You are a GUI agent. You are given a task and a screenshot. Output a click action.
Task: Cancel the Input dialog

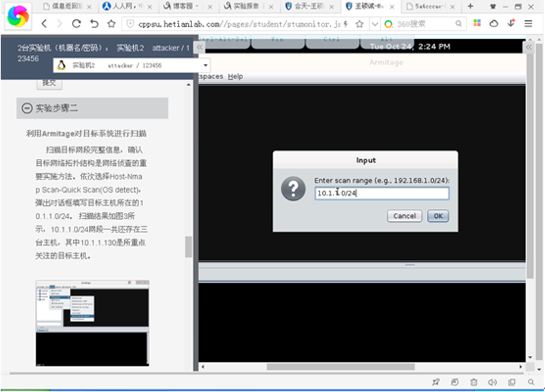[405, 216]
